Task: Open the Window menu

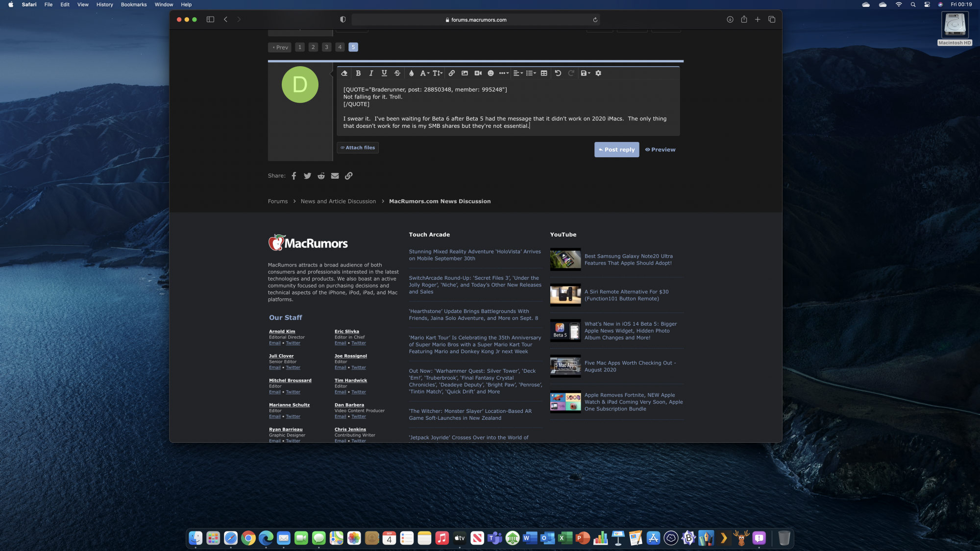Action: click(164, 4)
